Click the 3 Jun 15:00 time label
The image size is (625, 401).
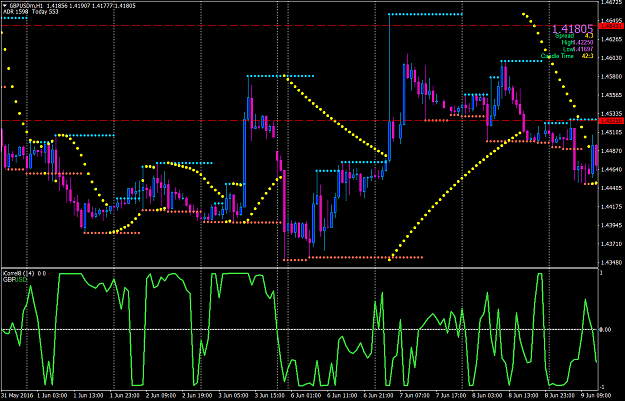coord(269,395)
